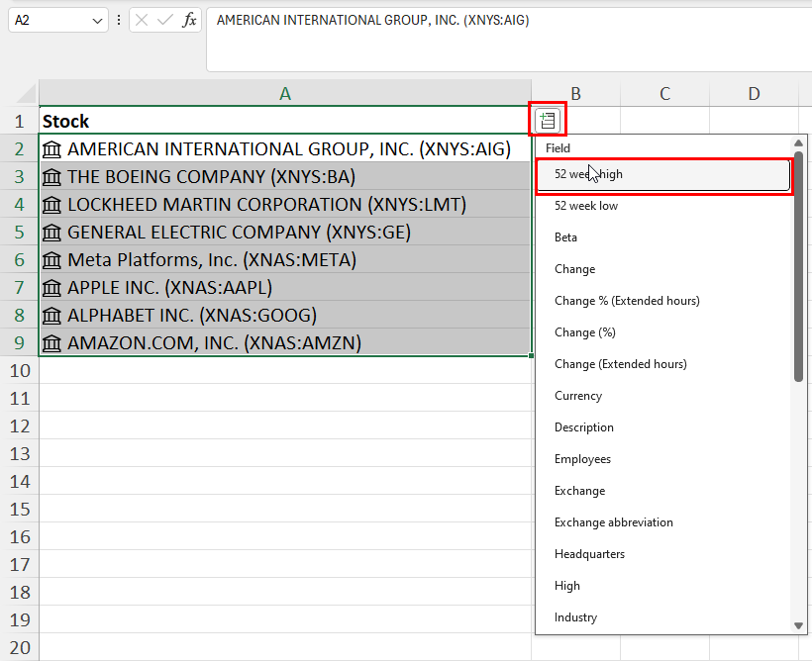Select the Headquarters field

[x=664, y=554]
